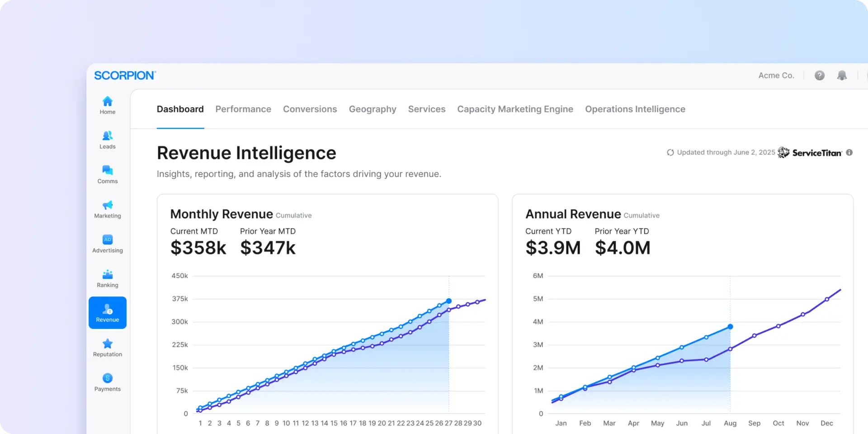868x434 pixels.
Task: Click the current-day marker on Monthly Revenue chart
Action: (448, 301)
